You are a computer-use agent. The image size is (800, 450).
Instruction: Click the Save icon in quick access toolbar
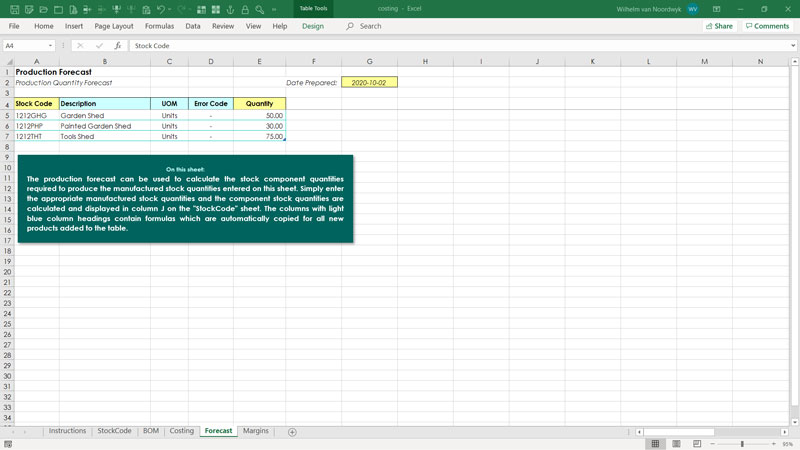pos(14,9)
